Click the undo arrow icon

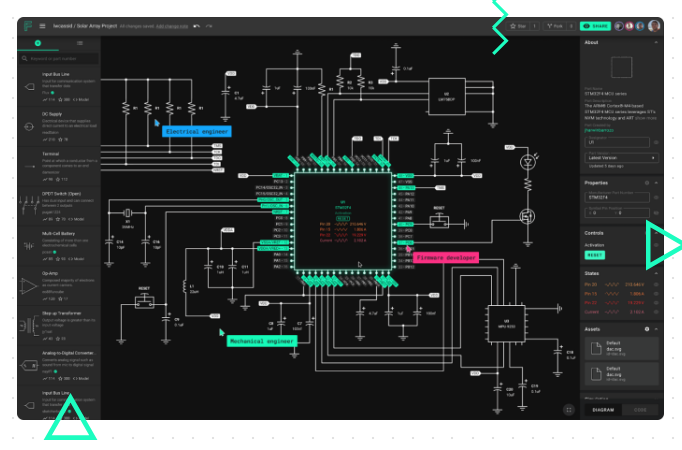click(196, 26)
